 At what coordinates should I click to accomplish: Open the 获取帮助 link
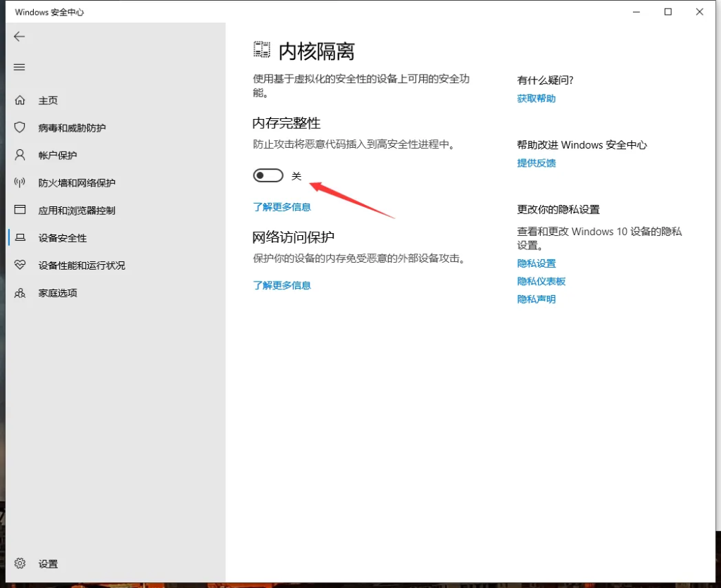pyautogui.click(x=536, y=99)
